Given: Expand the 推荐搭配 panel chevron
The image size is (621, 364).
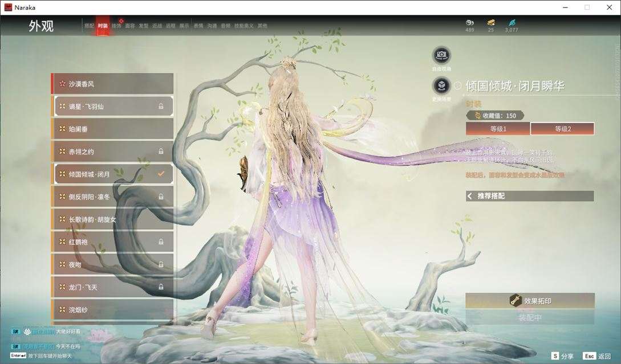Looking at the screenshot, I should [470, 196].
